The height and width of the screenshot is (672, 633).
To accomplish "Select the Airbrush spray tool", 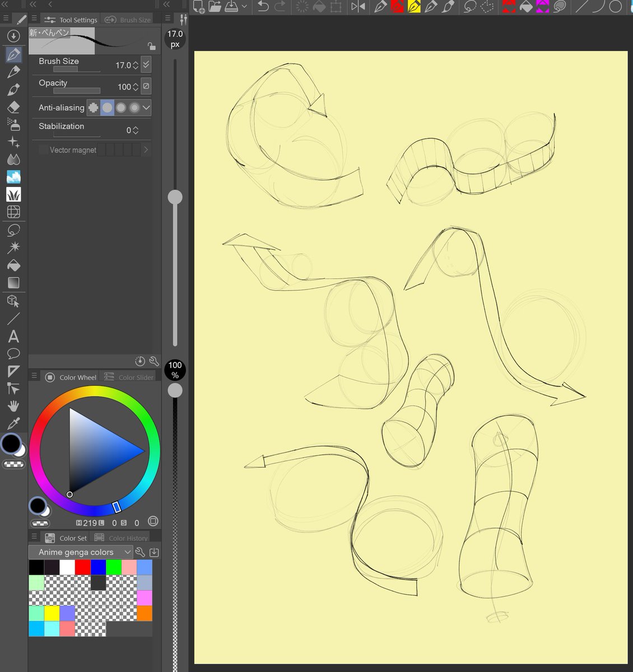I will tap(13, 124).
